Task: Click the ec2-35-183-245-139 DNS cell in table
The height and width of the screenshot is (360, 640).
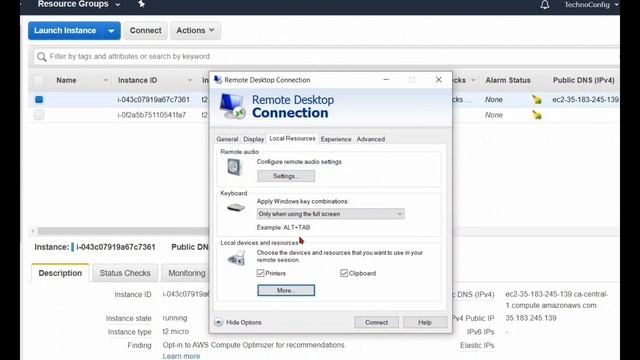Action: 585,100
